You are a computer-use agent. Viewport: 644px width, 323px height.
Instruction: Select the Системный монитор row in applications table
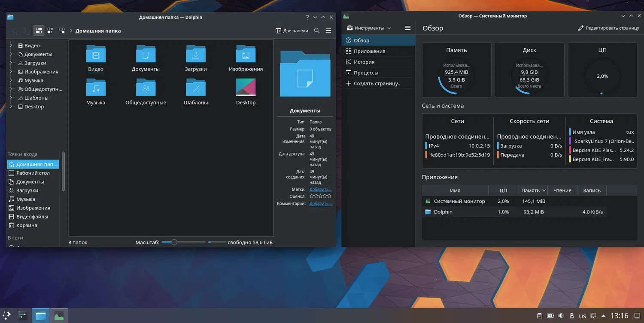tap(514, 201)
